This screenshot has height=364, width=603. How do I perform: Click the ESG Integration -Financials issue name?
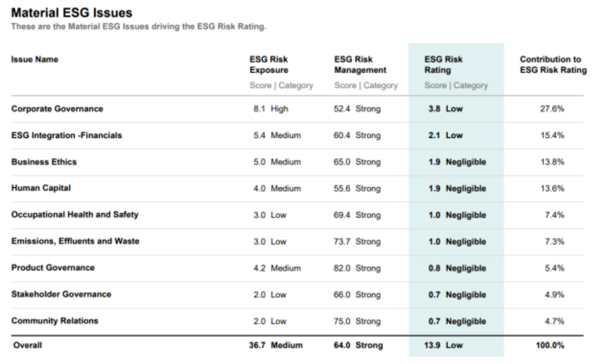click(66, 135)
